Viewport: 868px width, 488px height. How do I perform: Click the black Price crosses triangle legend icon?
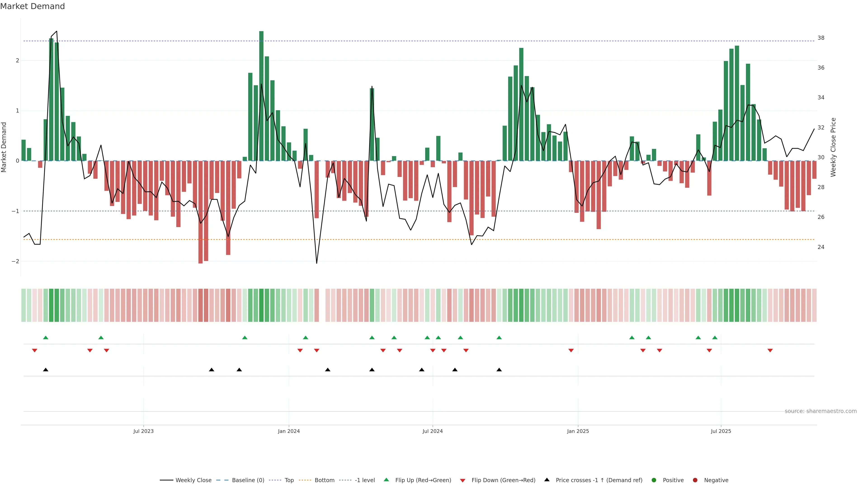tap(547, 480)
